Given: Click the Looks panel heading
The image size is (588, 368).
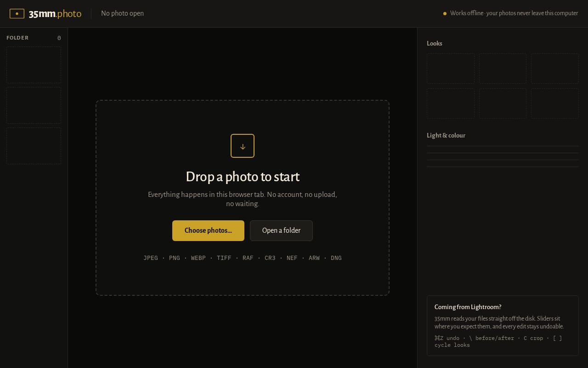Looking at the screenshot, I should click(x=435, y=44).
